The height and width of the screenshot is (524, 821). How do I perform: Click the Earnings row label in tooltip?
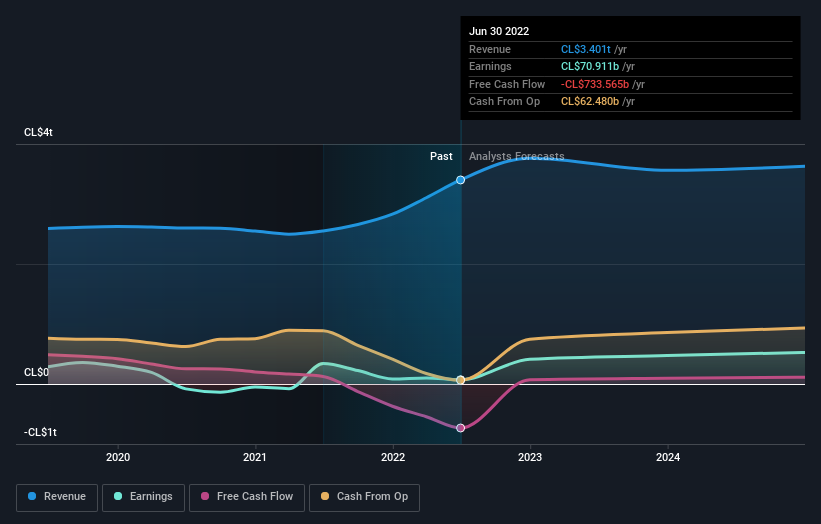490,66
